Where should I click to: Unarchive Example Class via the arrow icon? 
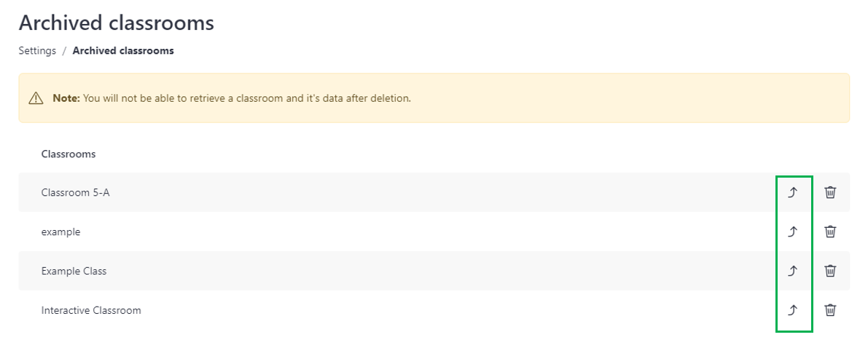[792, 271]
